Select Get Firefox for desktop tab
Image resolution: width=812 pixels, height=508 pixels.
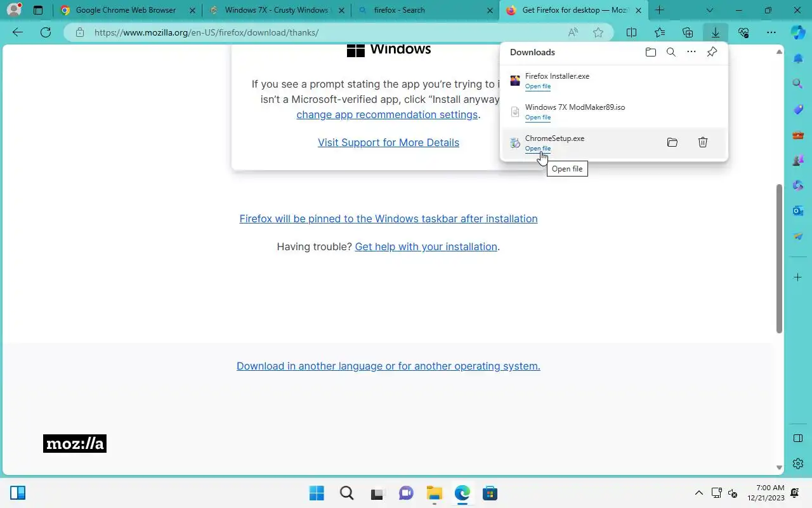574,10
